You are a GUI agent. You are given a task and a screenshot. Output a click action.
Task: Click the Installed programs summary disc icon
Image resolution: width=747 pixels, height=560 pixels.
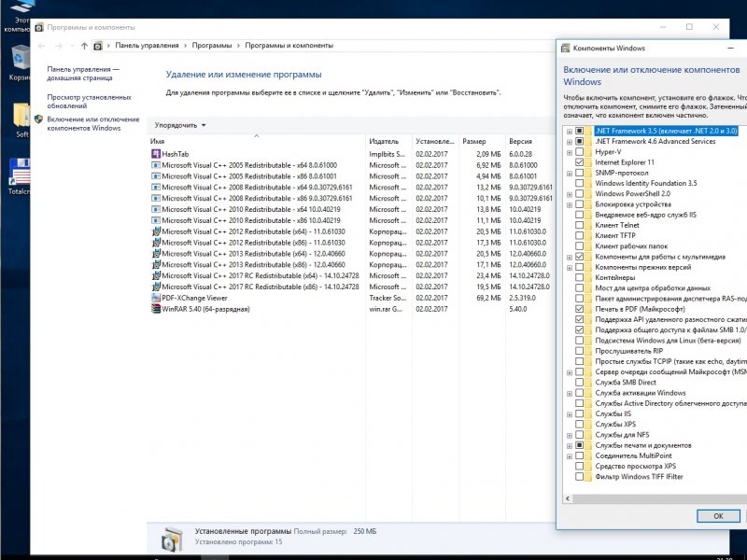(x=172, y=539)
